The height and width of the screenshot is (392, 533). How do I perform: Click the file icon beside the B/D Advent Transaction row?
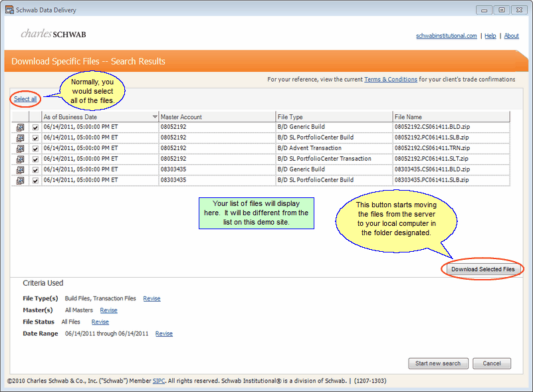coord(20,148)
